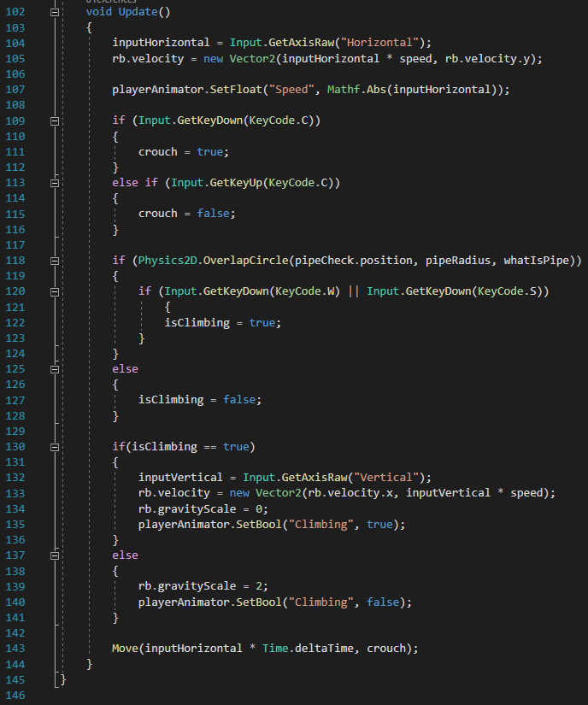The height and width of the screenshot is (705, 588).
Task: Collapse the Update method fold marker
Action: tap(56, 13)
